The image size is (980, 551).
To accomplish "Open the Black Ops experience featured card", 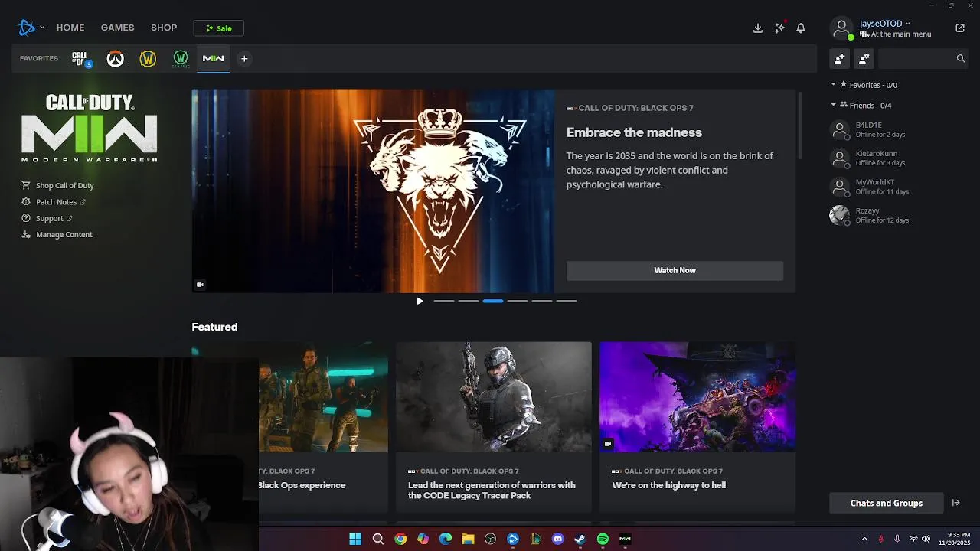I will click(x=323, y=427).
